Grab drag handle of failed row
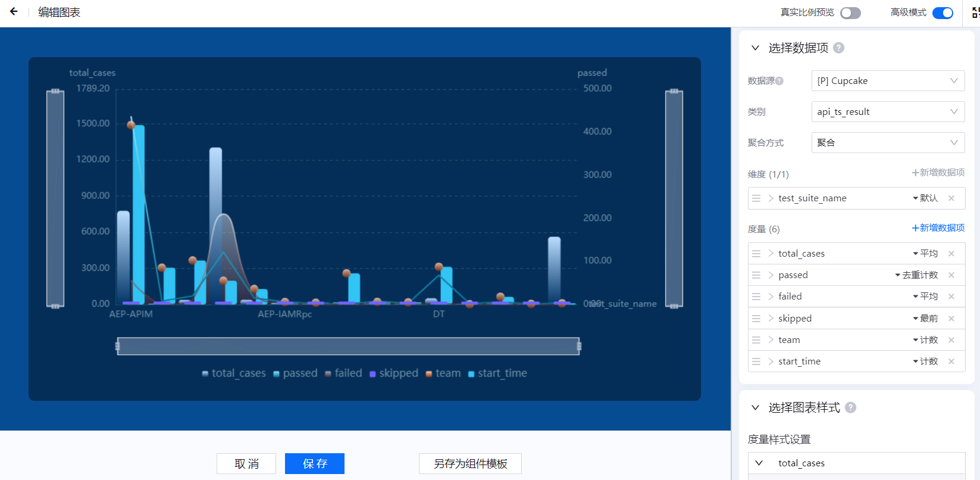 click(x=756, y=297)
